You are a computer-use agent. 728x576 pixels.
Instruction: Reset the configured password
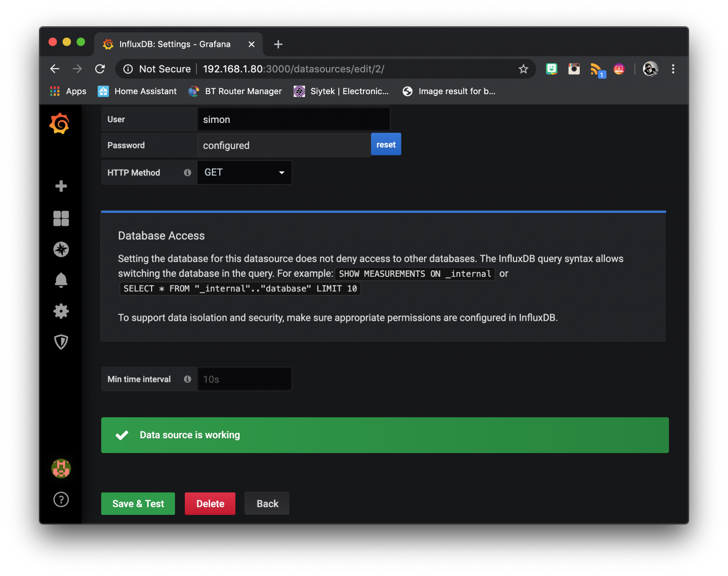pos(386,144)
